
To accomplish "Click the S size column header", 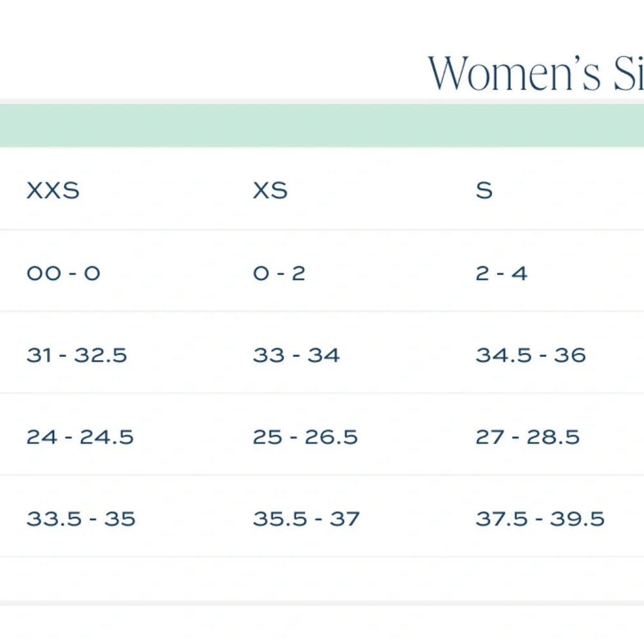I will tap(484, 191).
